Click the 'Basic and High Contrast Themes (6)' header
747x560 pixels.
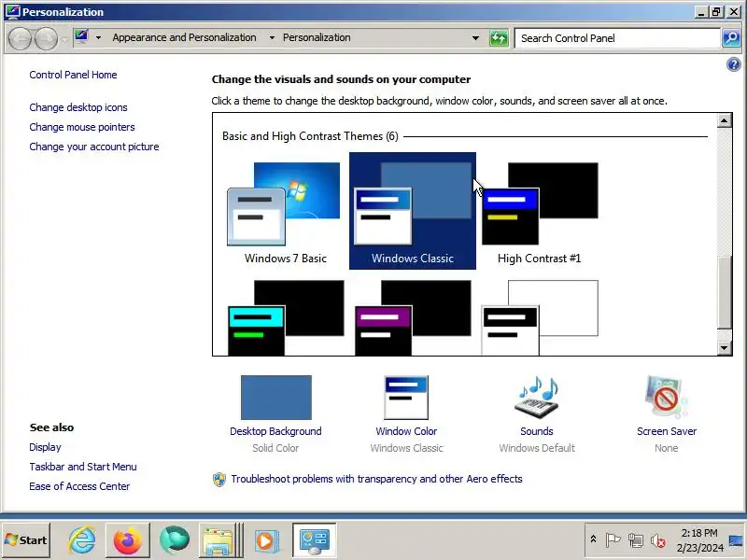pos(310,136)
